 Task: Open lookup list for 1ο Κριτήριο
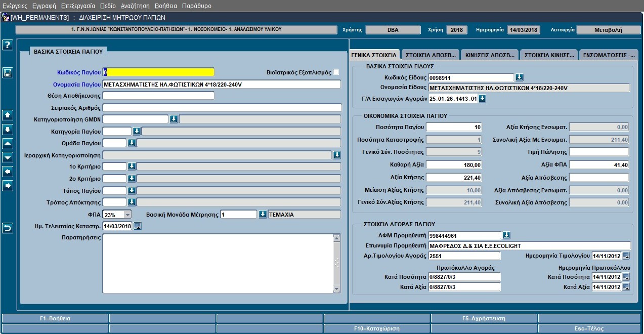(132, 166)
